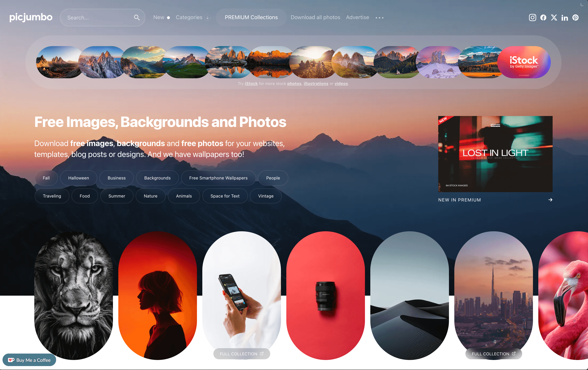Toggle the PREMIUM Collections tab highlight

point(251,18)
